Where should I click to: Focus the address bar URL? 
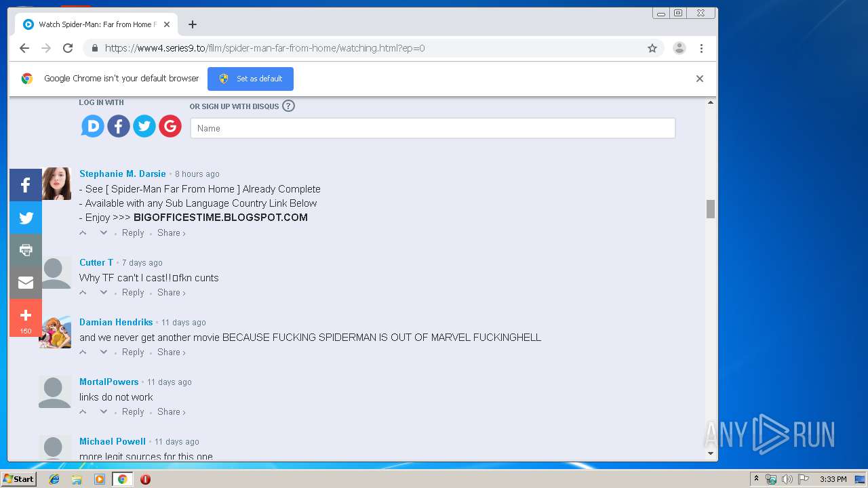coord(265,48)
